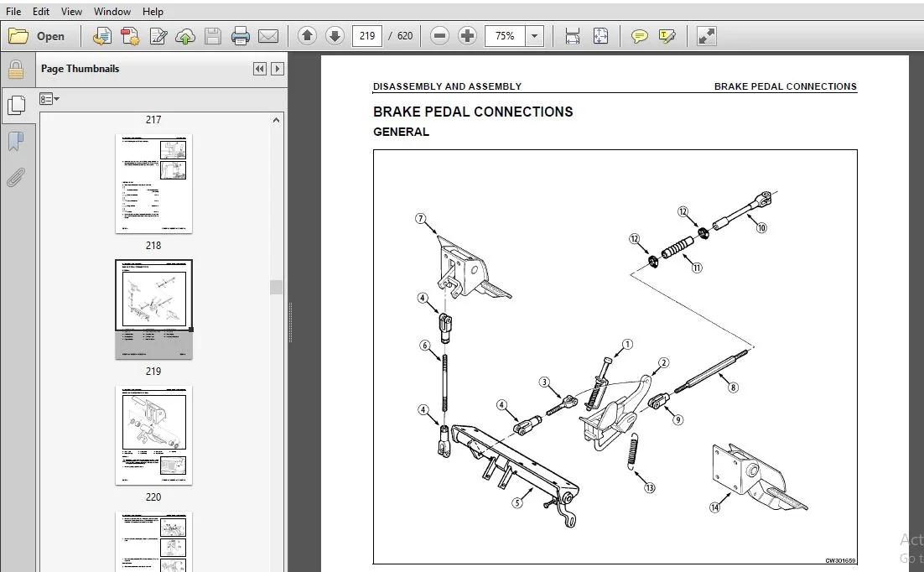Collapse the Page Thumbnails pane
Screen dimensions: 924x572
point(259,69)
